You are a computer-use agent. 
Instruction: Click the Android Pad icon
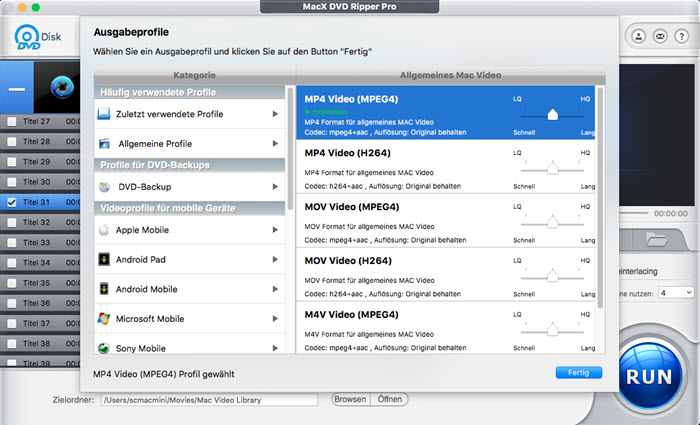[104, 259]
